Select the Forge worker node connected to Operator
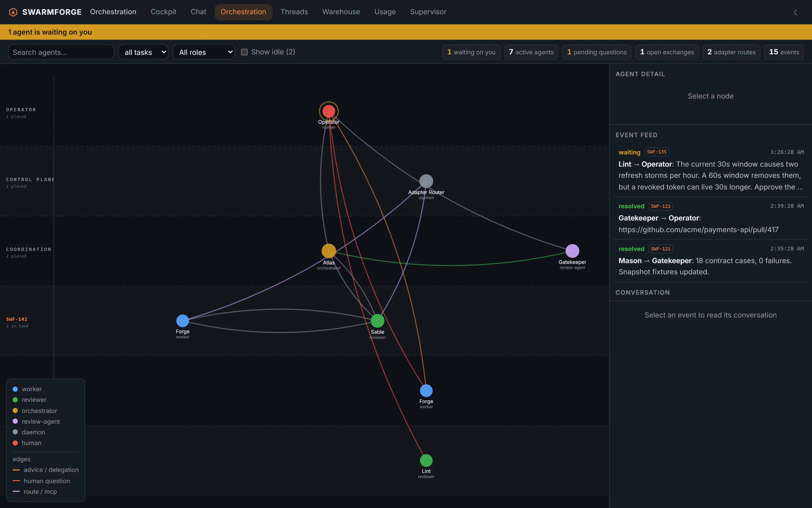The height and width of the screenshot is (508, 812). click(426, 391)
